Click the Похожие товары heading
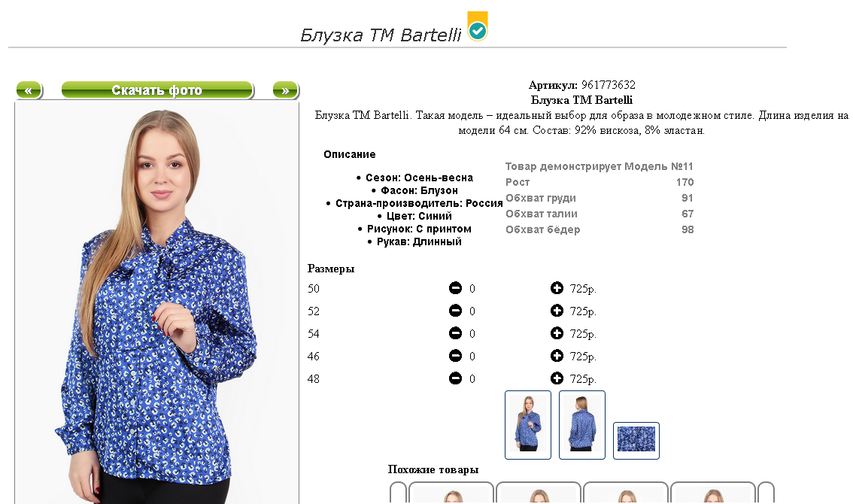 [433, 469]
